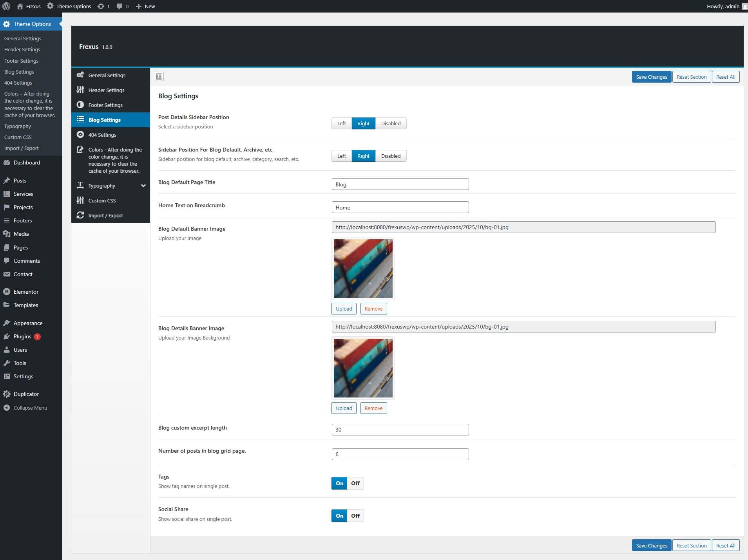Click the Duplicator plugin icon
The height and width of the screenshot is (560, 748).
point(7,394)
